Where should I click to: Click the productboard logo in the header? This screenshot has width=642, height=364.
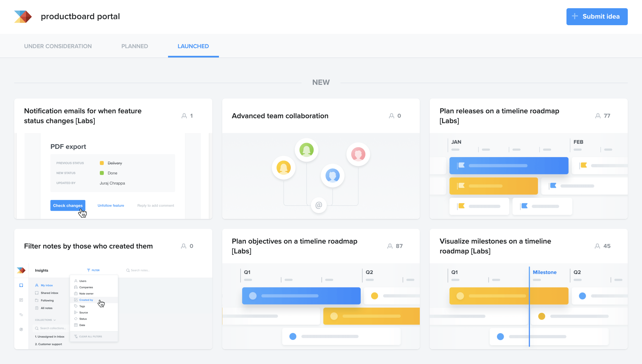tap(22, 17)
